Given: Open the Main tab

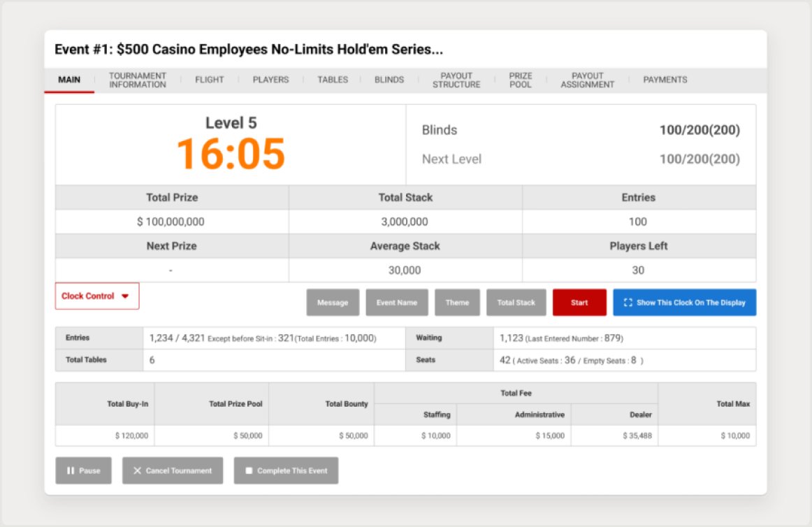Looking at the screenshot, I should 69,80.
